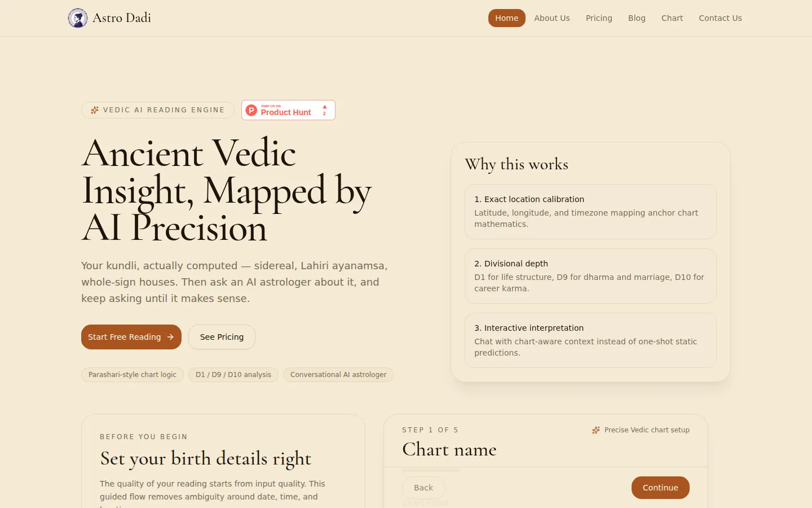
Task: Click the Product Hunt logo icon
Action: click(x=251, y=110)
